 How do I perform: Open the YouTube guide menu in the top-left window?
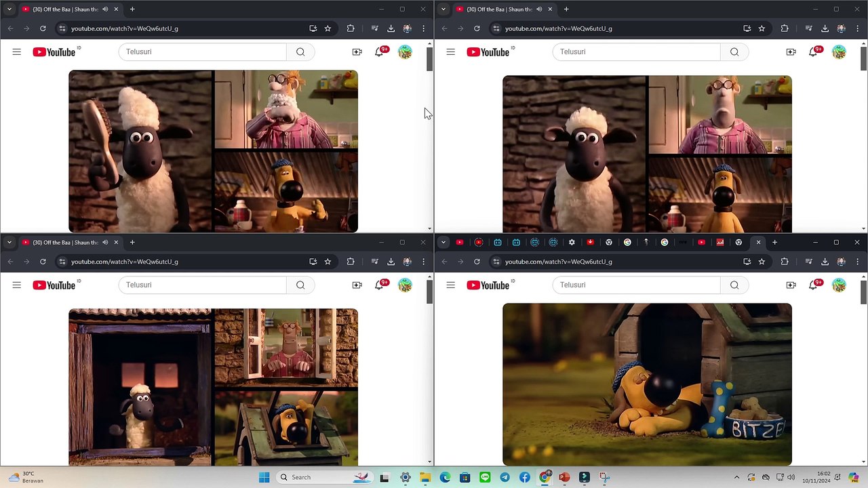tap(17, 52)
